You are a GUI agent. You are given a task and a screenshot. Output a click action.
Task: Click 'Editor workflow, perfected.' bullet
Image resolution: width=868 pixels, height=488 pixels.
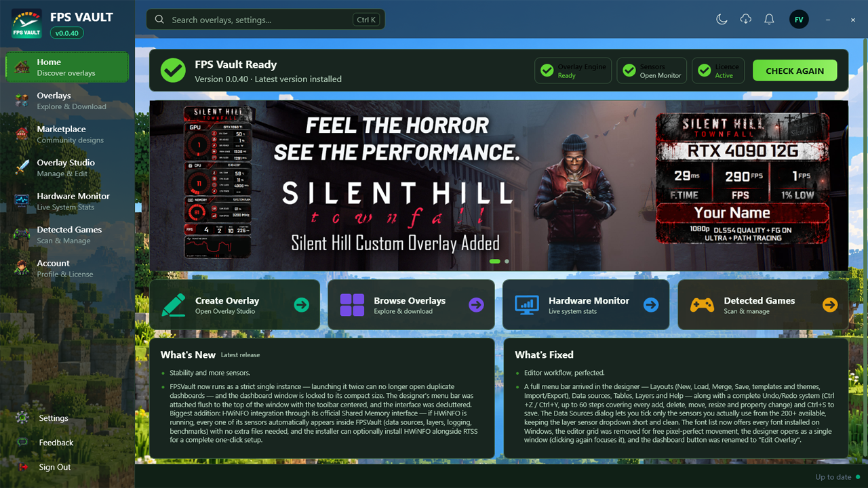point(564,373)
